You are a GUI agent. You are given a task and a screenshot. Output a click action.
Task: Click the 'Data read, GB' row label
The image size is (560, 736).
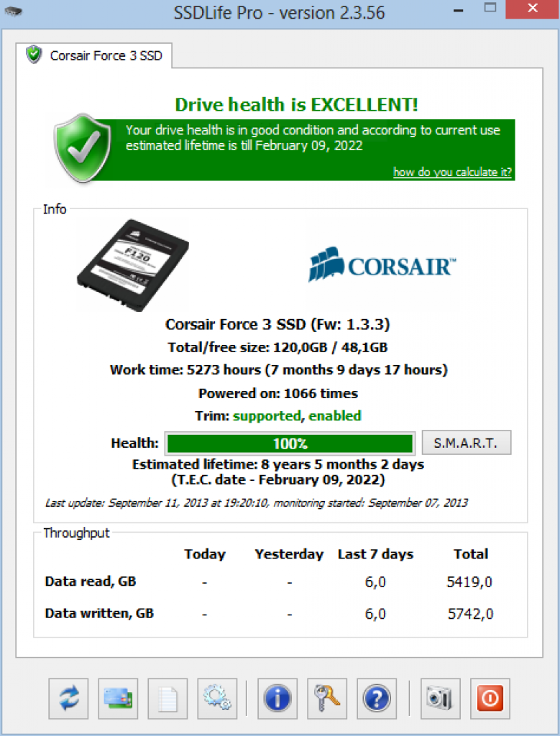tap(90, 581)
